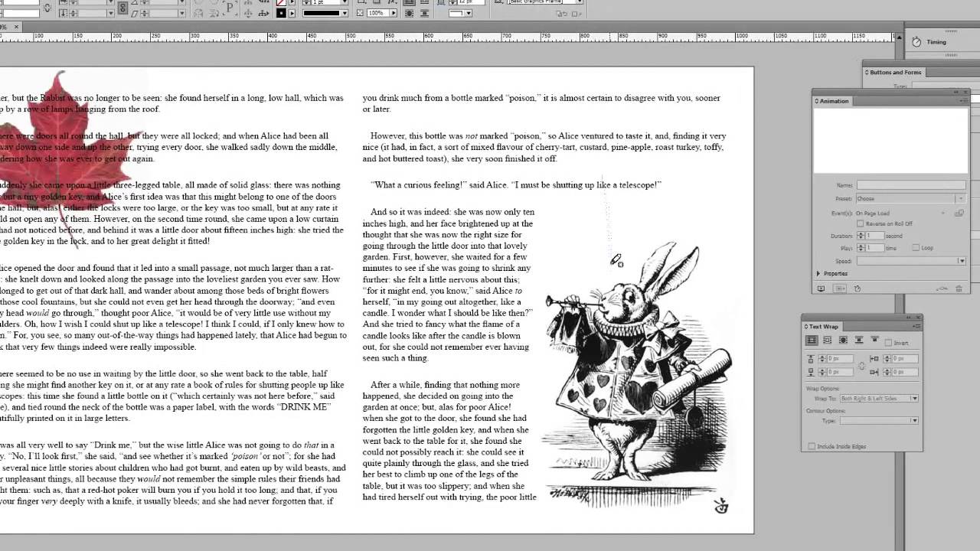Expand the Properties section in Animation panel
This screenshot has width=980, height=551.
(818, 273)
